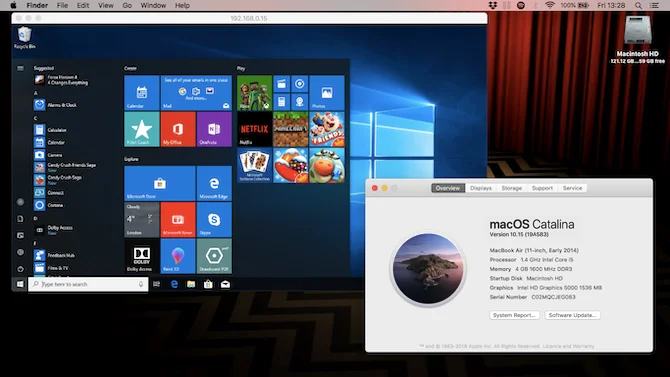Open Start menu Documents sidebar icon

(x=20, y=219)
